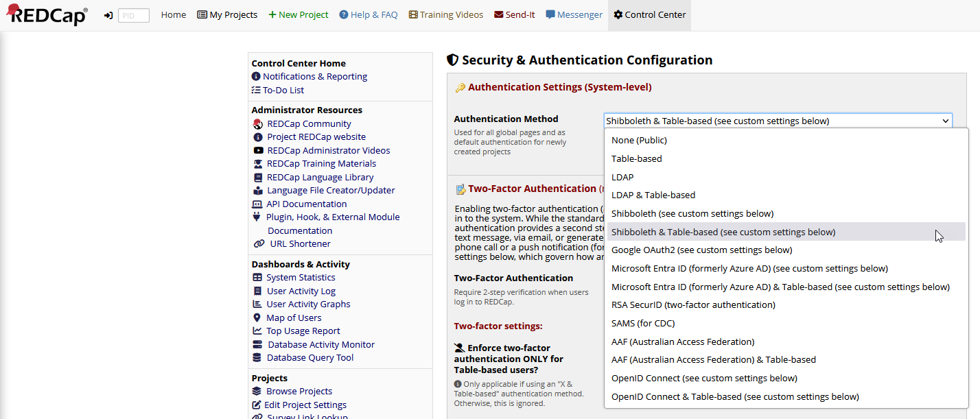This screenshot has height=419, width=980.
Task: Click the REDCap logo
Action: 47,15
